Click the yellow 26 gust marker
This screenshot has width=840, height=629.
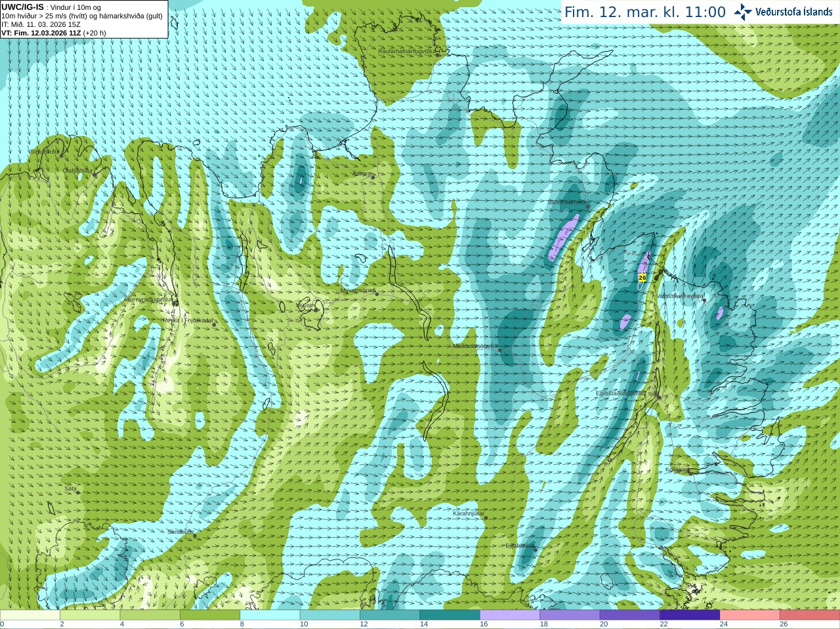(x=642, y=278)
